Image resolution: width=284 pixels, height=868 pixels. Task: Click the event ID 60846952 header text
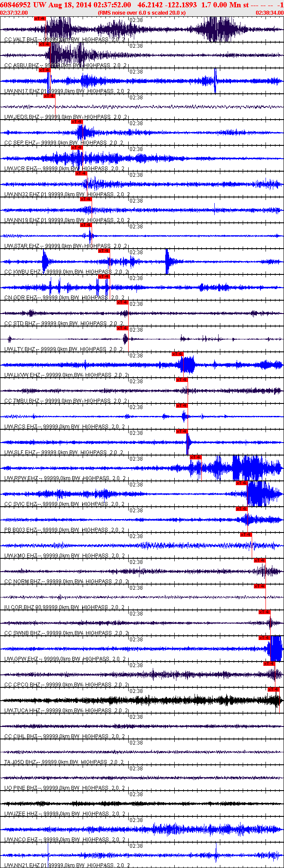(x=15, y=5)
